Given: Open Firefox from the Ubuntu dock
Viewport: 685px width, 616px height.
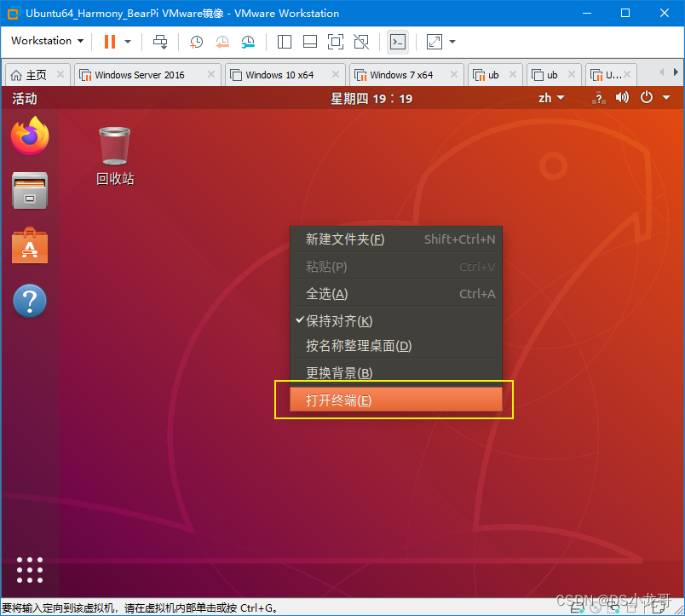Looking at the screenshot, I should (30, 135).
